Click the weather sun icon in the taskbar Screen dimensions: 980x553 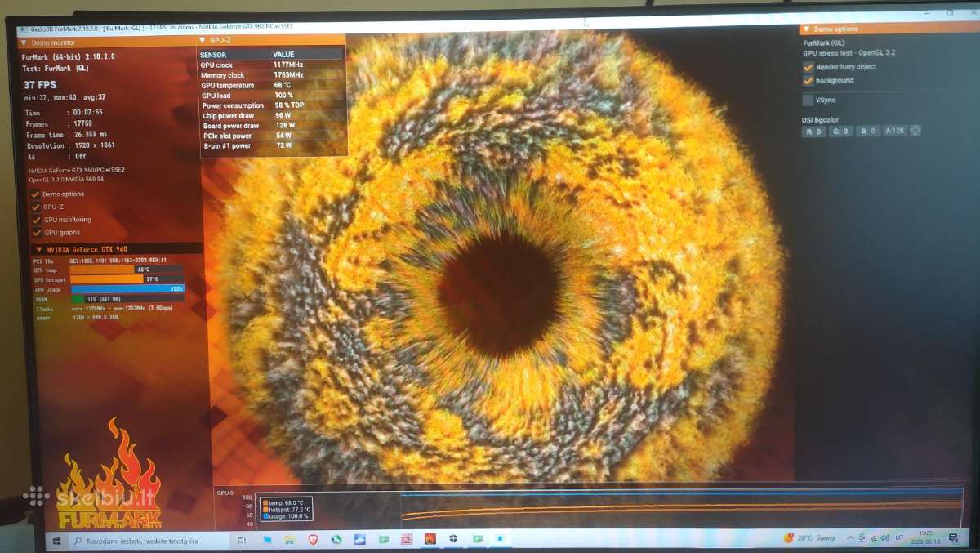(x=788, y=538)
